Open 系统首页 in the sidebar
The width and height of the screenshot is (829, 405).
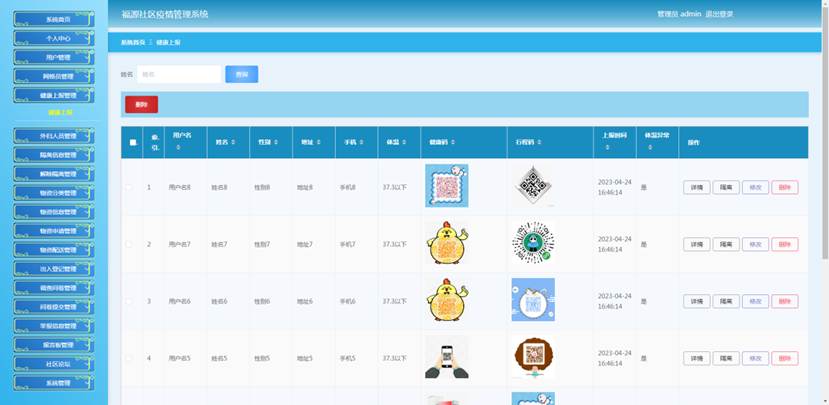click(54, 19)
